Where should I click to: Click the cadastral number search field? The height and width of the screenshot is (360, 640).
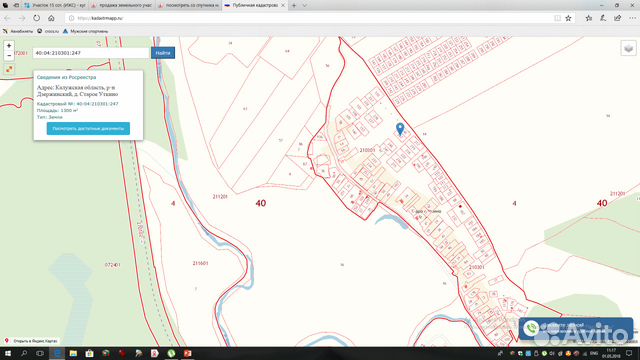click(x=91, y=53)
